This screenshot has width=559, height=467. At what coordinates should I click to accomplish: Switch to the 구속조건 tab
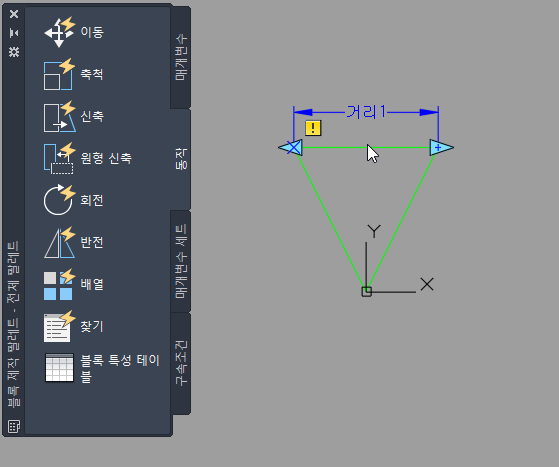tap(181, 363)
